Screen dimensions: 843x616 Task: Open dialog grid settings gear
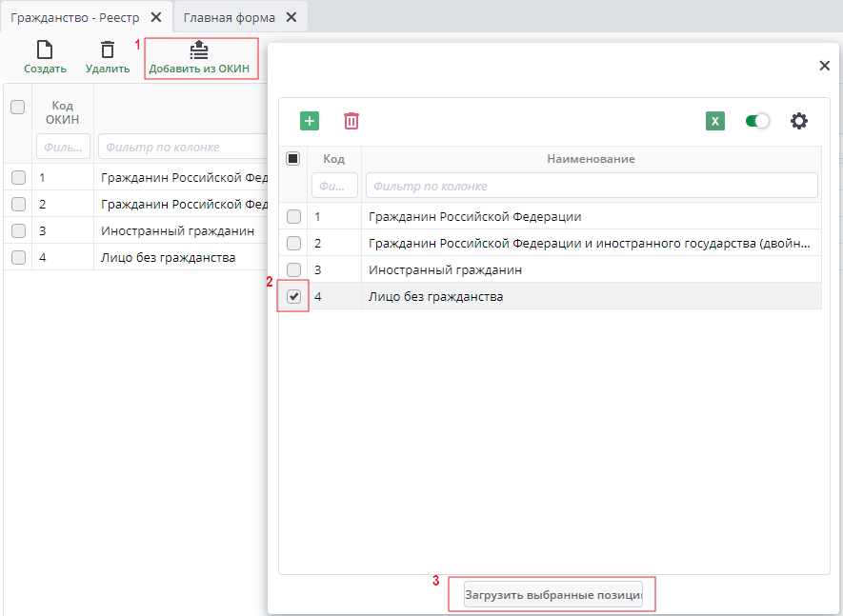point(799,121)
